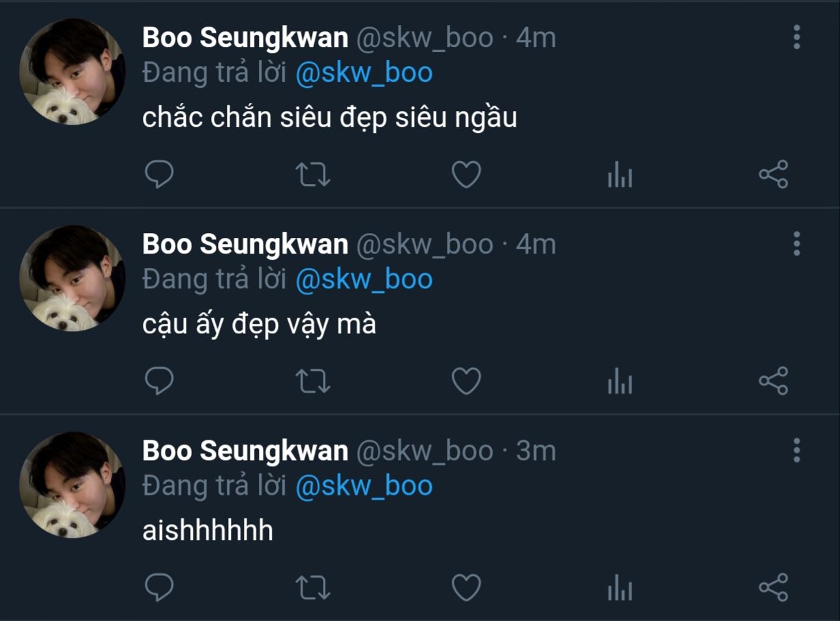Like the 'chắc chắn siêu đẹp siêu ngầu' tweet
840x621 pixels.
[467, 175]
